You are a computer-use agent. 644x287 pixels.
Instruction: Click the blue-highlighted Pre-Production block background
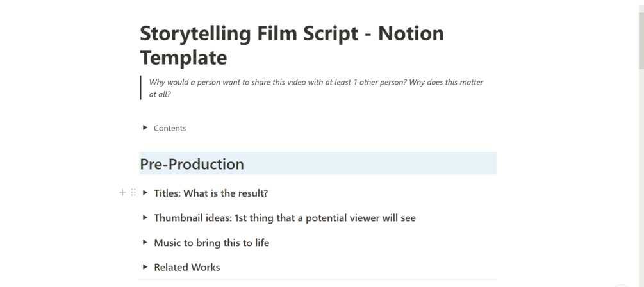coord(384,163)
